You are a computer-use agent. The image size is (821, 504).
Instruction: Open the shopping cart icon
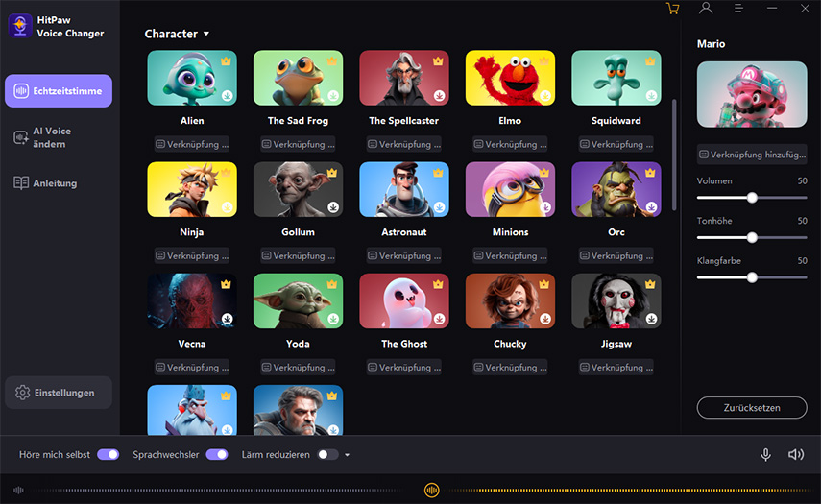click(673, 9)
